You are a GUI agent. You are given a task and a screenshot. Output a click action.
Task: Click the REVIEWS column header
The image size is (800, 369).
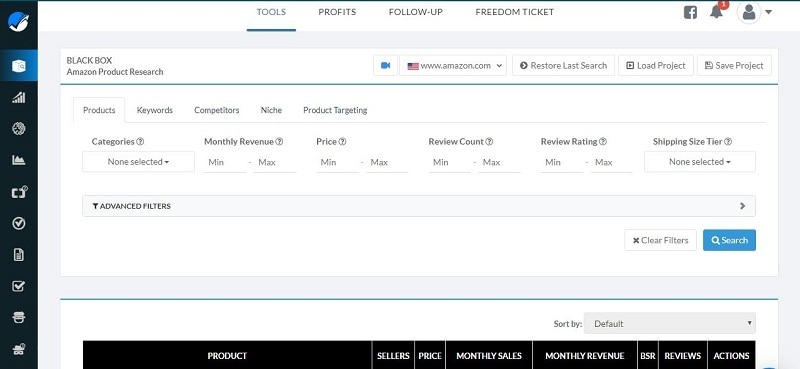pos(683,356)
